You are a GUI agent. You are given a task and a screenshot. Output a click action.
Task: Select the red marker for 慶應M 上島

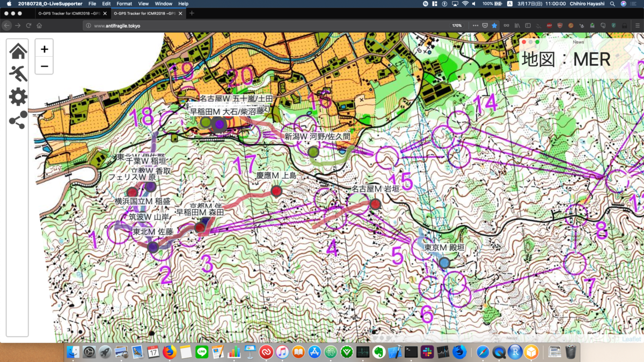point(276,191)
